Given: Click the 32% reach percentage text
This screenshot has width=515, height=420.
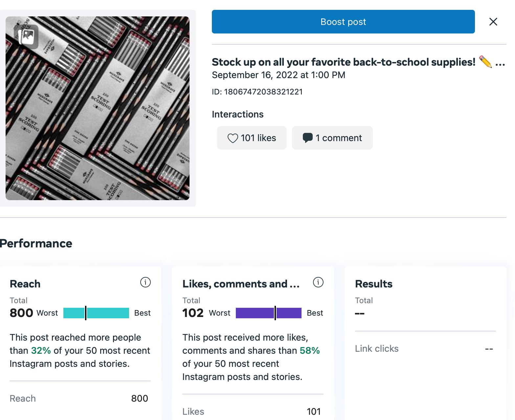Looking at the screenshot, I should click(41, 350).
